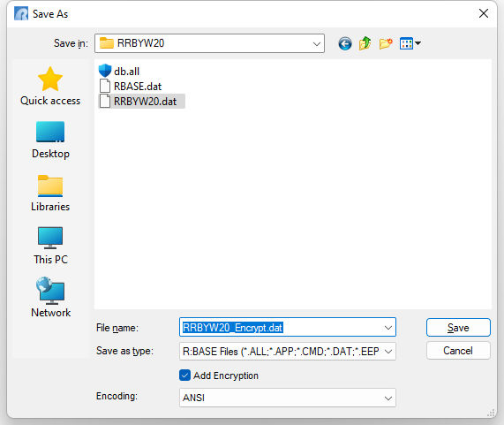The width and height of the screenshot is (504, 425).
Task: Select This PC location
Action: click(50, 246)
